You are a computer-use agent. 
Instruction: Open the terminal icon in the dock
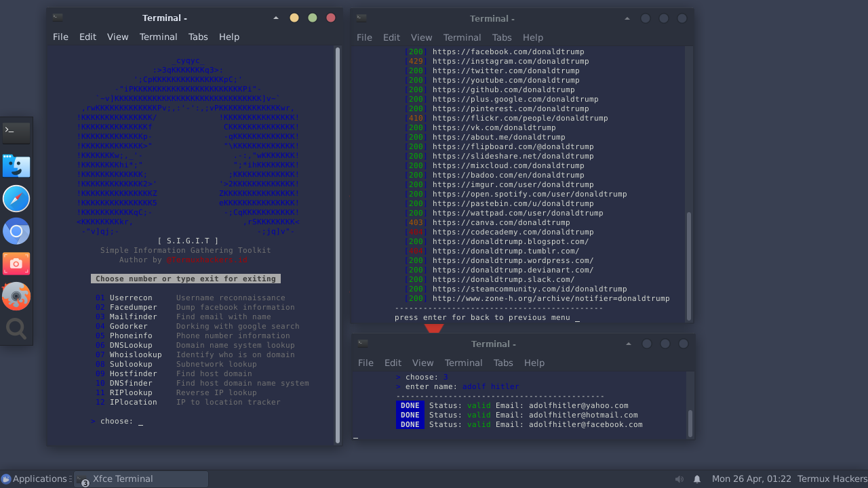(x=16, y=132)
